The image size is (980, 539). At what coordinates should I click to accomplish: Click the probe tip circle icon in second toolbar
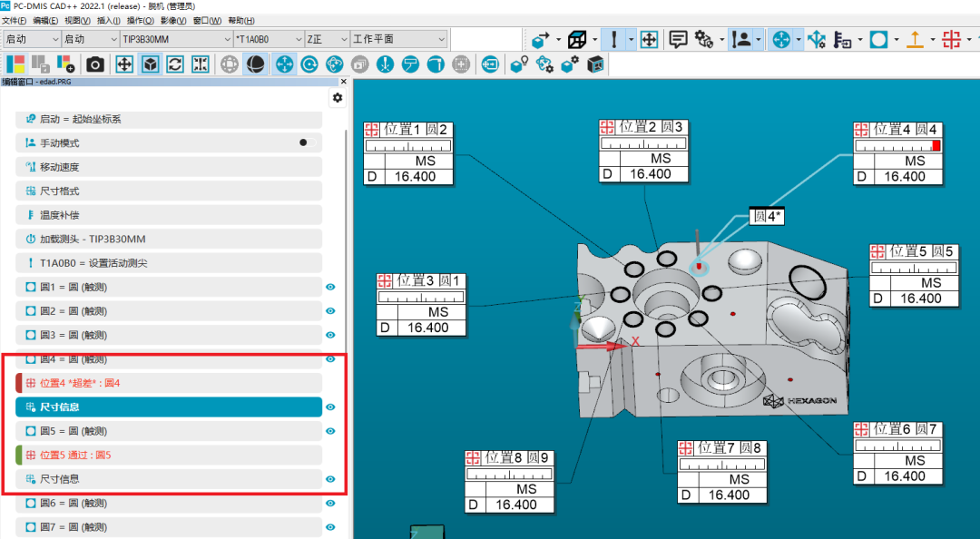tap(385, 64)
